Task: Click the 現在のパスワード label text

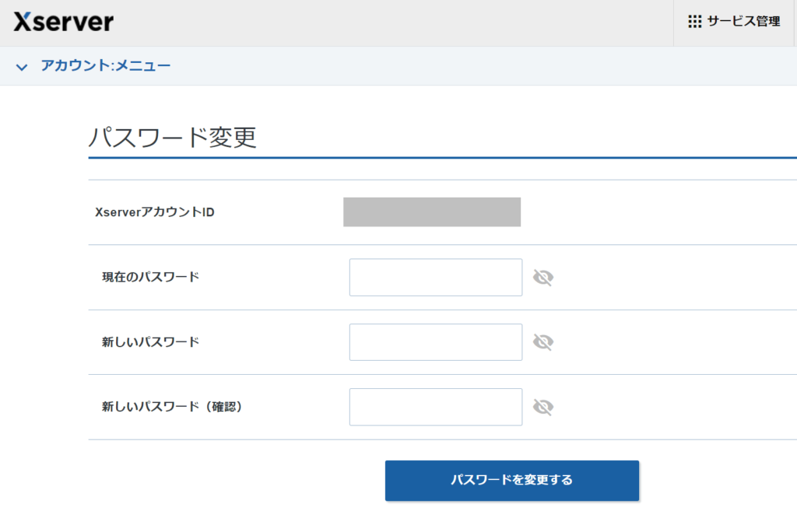Action: coord(150,277)
